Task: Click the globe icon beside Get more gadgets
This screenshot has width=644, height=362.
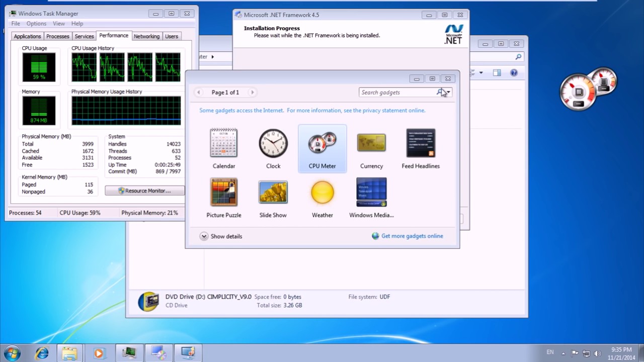Action: point(375,236)
